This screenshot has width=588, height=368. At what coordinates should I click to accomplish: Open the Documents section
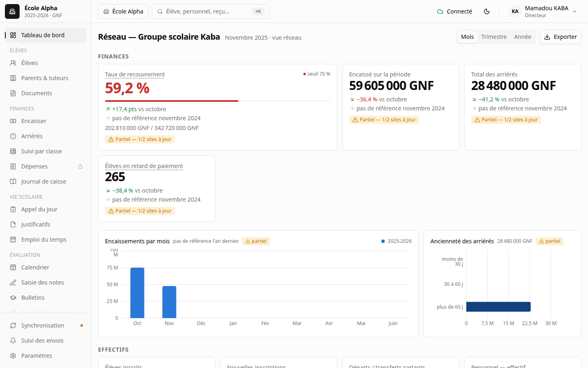pyautogui.click(x=45, y=93)
